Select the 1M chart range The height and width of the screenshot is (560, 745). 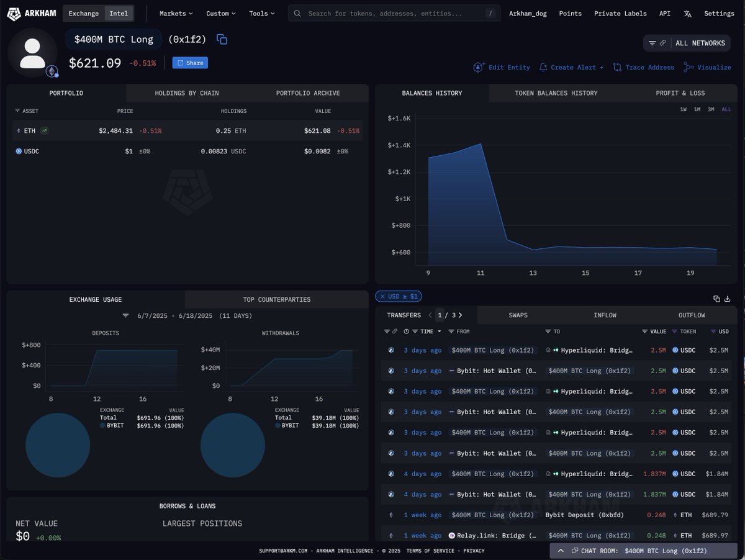point(697,109)
